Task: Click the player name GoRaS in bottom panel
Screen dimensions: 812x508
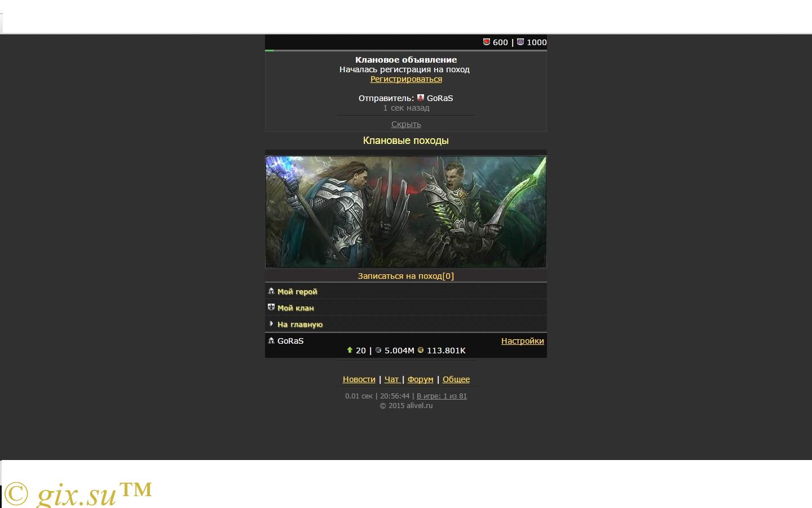Action: tap(290, 341)
